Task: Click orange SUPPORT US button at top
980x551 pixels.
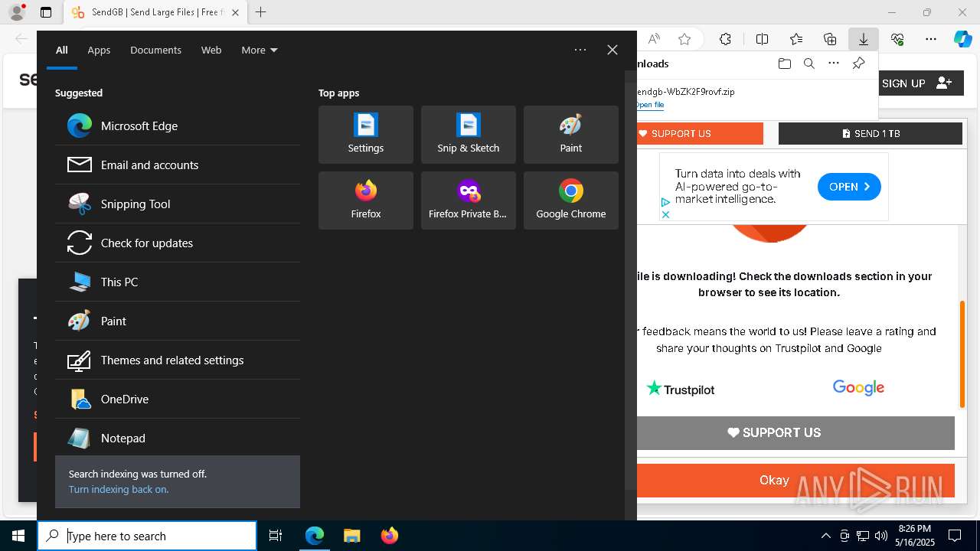Action: pos(700,133)
